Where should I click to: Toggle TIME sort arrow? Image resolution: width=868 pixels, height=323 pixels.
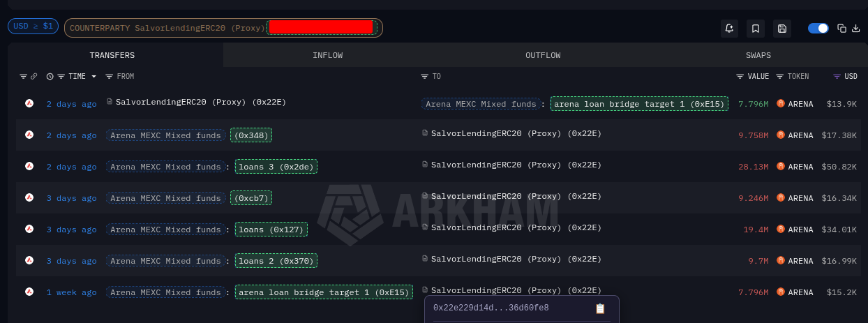pos(93,76)
